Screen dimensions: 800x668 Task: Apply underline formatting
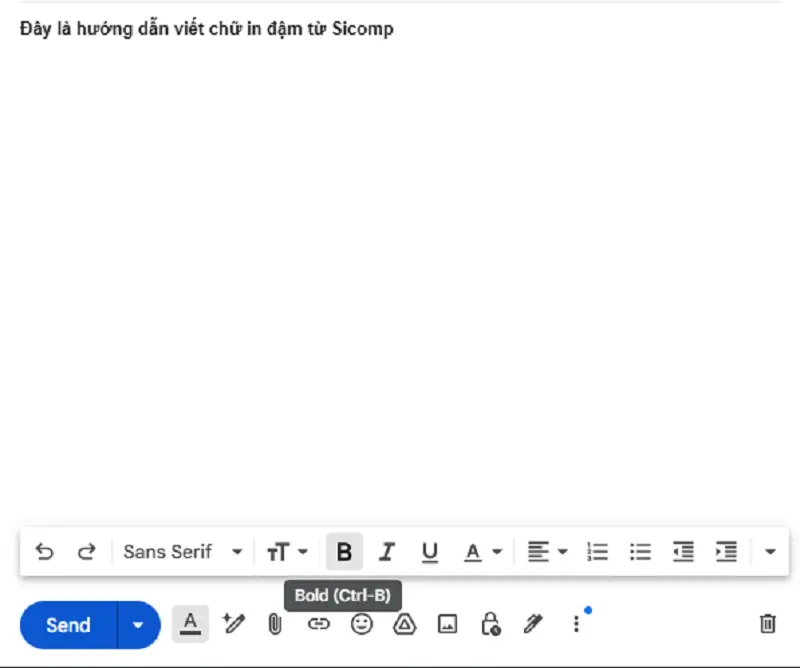428,551
